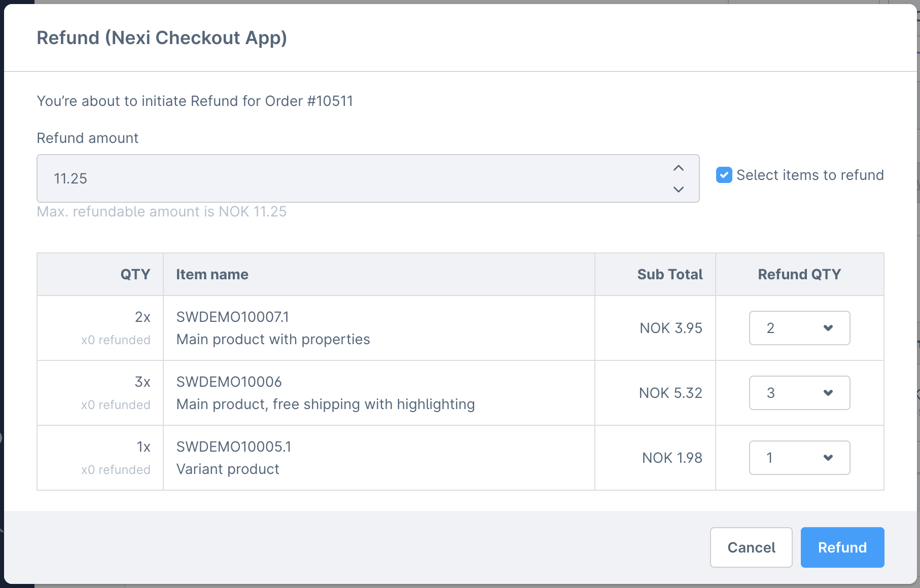Click the NOK 5.32 subtotal cell
This screenshot has width=920, height=588.
click(x=670, y=393)
